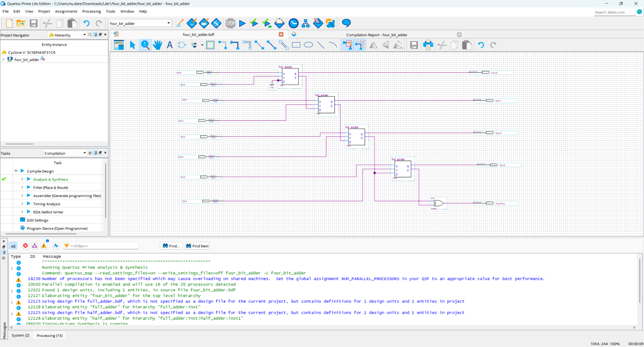644x347 pixels.
Task: Toggle warning messages filter
Action: tap(44, 246)
